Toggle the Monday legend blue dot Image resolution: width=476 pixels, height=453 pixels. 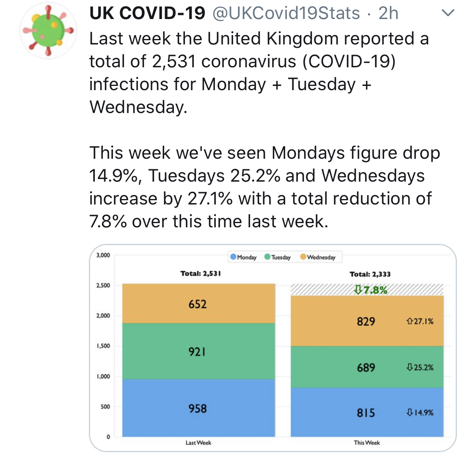(x=233, y=257)
